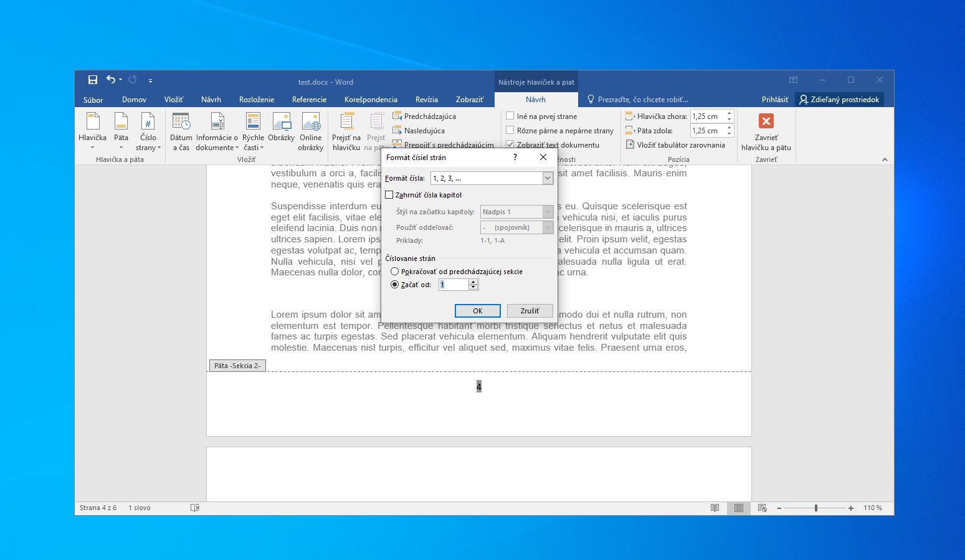Insert Online obrázky
Viewport: 965px width, 560px height.
pyautogui.click(x=310, y=131)
